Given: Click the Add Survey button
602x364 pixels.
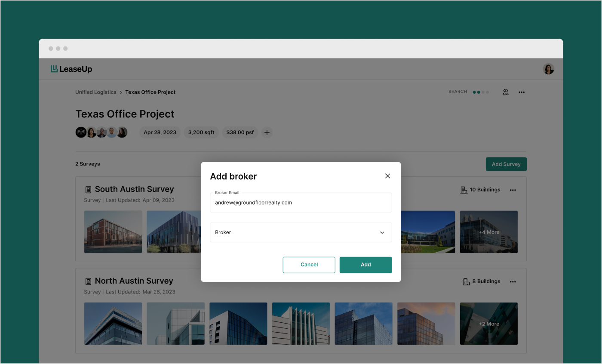Looking at the screenshot, I should (x=506, y=164).
